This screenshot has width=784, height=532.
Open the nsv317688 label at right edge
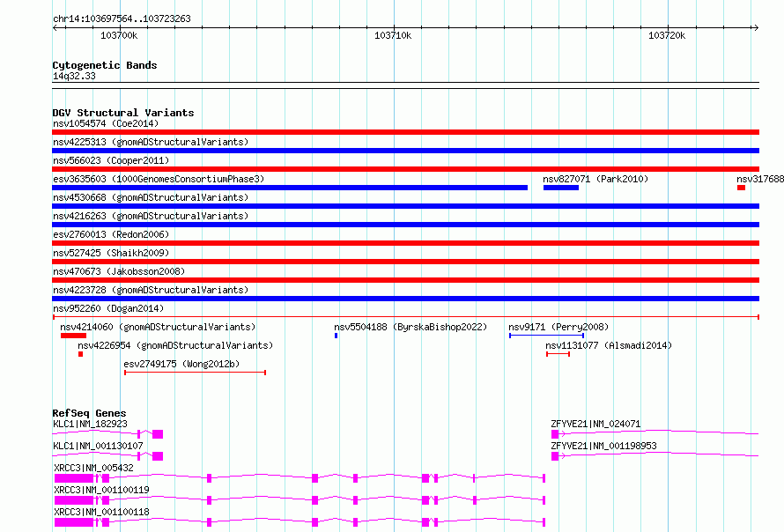coord(760,179)
